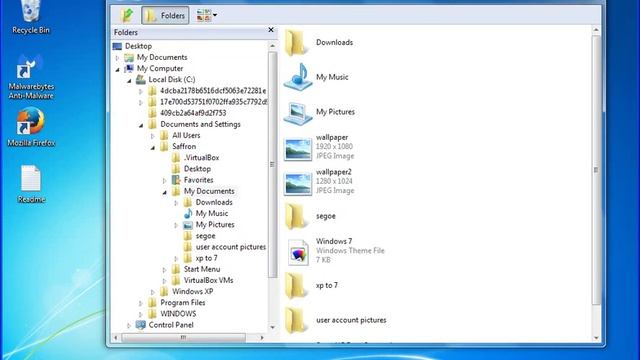The width and height of the screenshot is (640, 360).
Task: Open xp to 7 folder in file list
Action: tap(311, 285)
